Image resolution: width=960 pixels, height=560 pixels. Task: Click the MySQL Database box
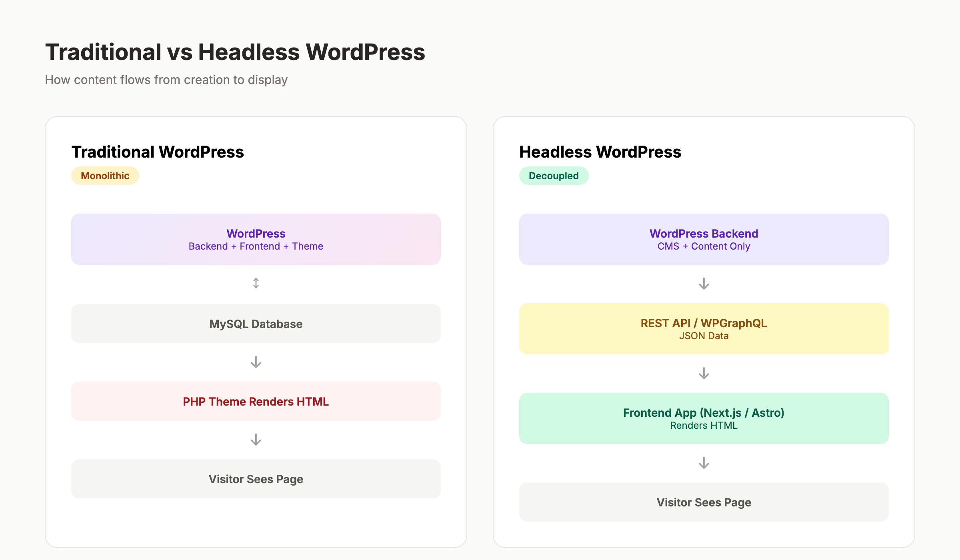(x=256, y=324)
